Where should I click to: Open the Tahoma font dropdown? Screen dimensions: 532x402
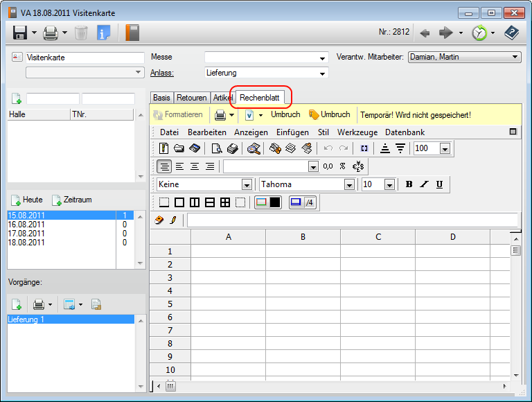click(349, 185)
